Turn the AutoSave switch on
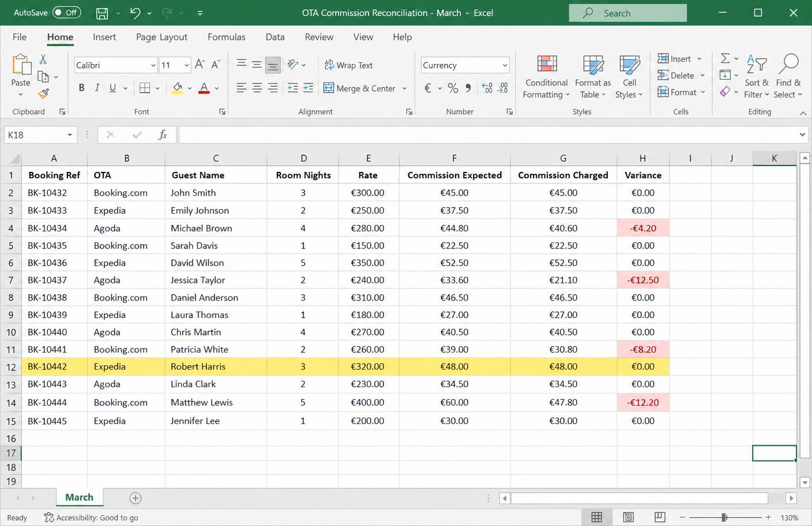This screenshot has height=526, width=812. [x=66, y=13]
